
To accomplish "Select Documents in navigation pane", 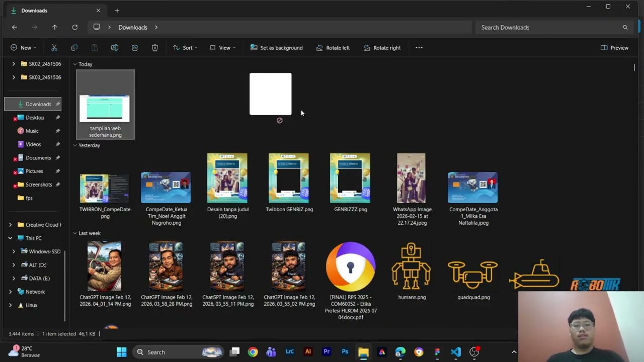I will (x=38, y=158).
